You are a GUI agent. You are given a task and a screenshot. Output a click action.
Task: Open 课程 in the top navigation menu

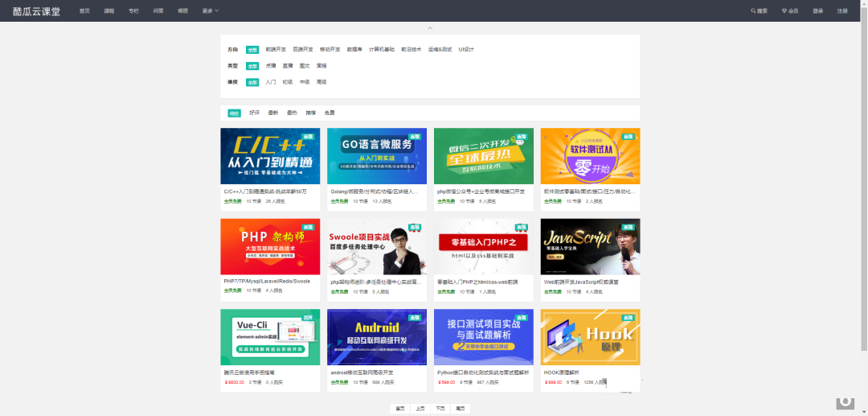point(109,11)
